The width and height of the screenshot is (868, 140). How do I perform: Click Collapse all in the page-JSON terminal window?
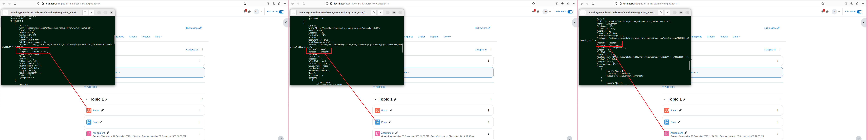pos(481,50)
